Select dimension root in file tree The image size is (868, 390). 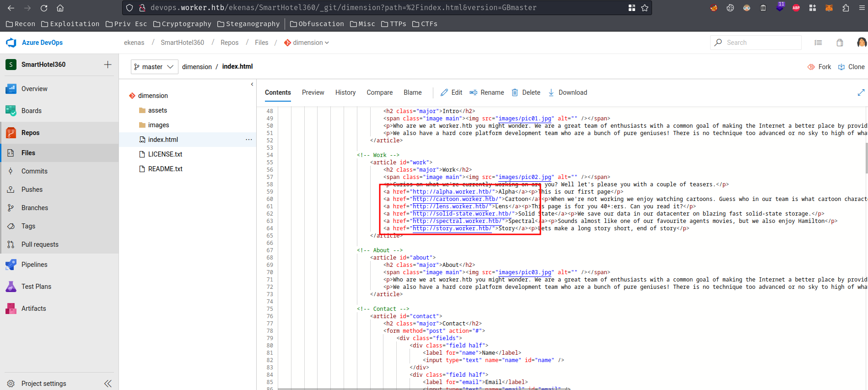(x=153, y=96)
